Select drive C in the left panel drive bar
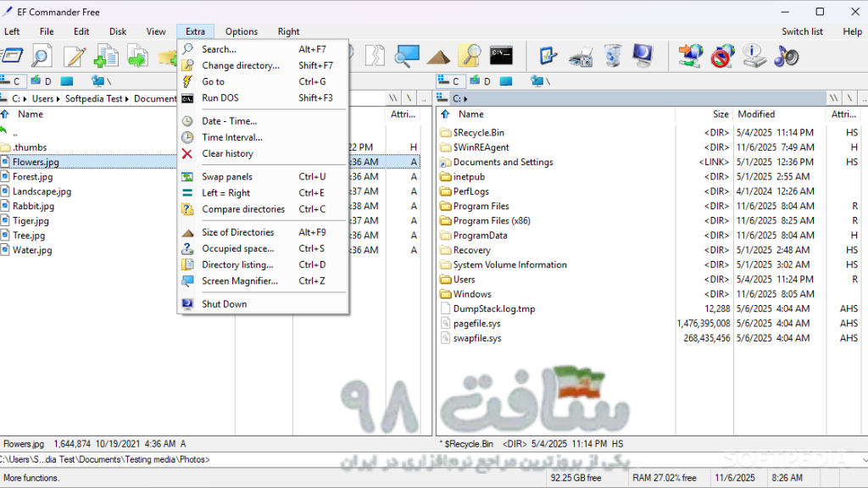The height and width of the screenshot is (488, 868). coord(11,81)
